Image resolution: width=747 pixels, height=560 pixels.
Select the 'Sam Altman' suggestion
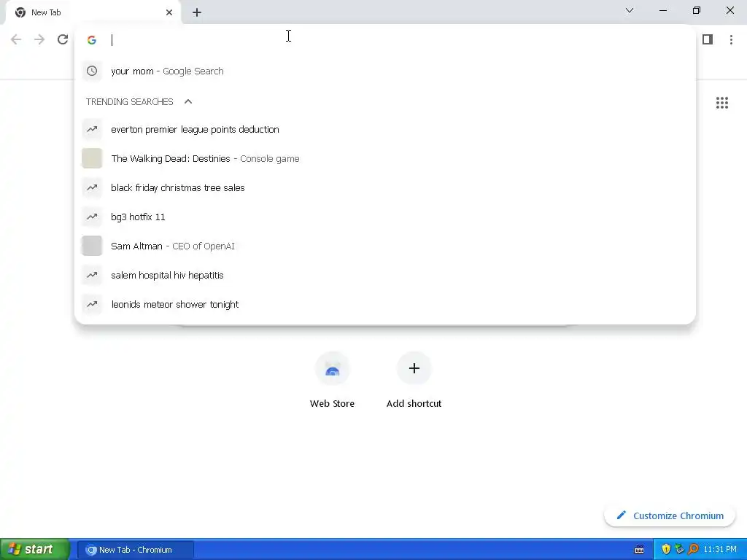(x=385, y=246)
